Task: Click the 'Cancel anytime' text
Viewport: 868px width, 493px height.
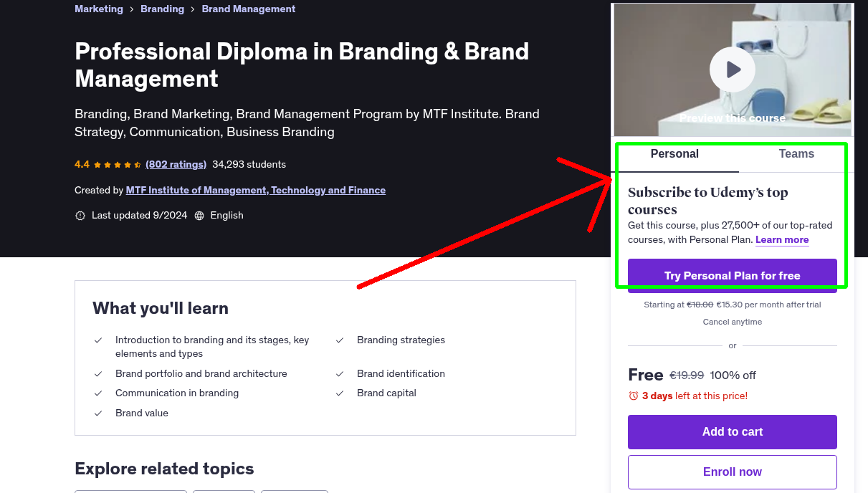Action: tap(733, 322)
